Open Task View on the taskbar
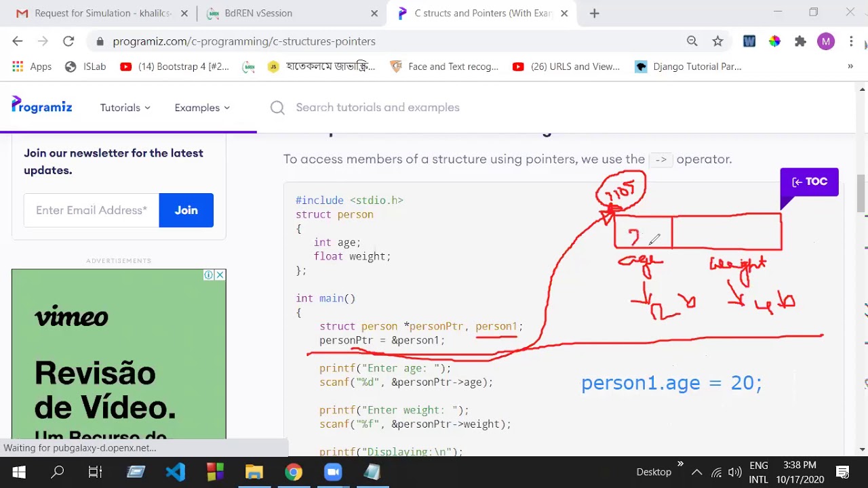 [95, 472]
